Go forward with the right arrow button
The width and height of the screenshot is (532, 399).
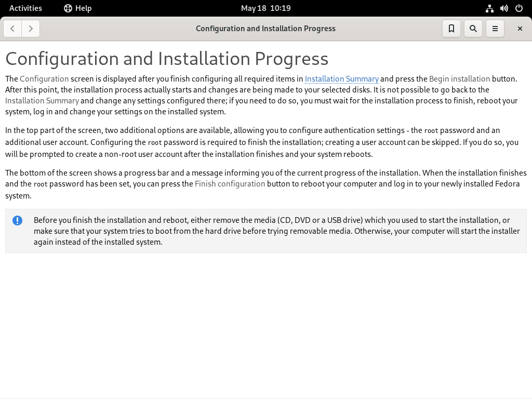coord(31,29)
